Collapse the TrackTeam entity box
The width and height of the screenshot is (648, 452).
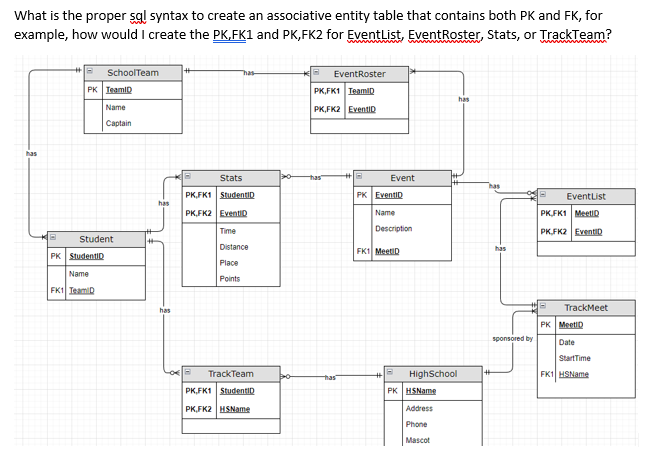click(188, 372)
